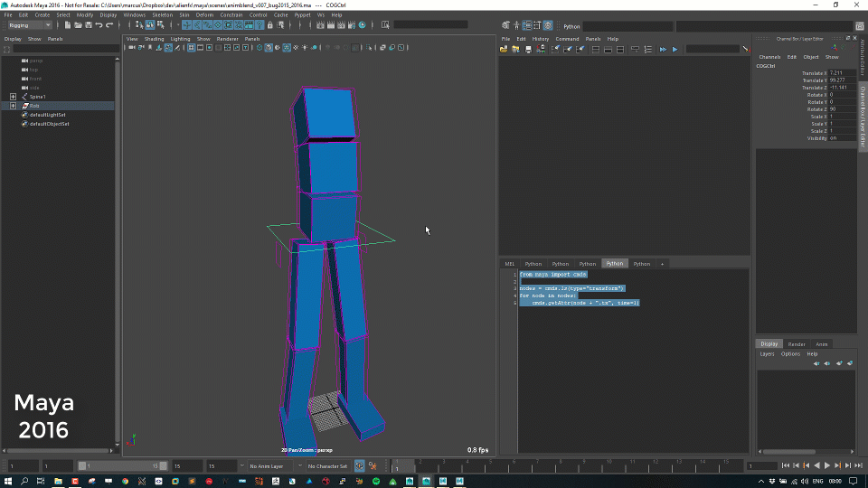
Task: Open the Skeleton menu
Action: click(x=162, y=14)
